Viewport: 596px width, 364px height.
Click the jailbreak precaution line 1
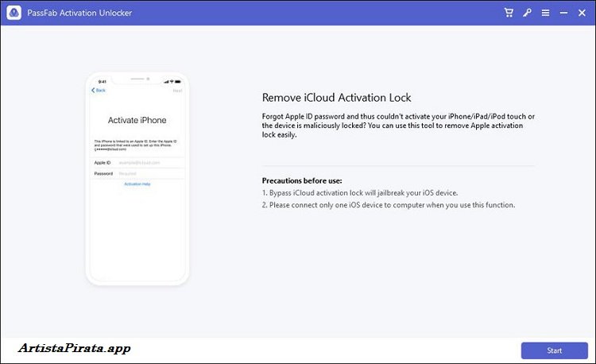[x=359, y=192]
